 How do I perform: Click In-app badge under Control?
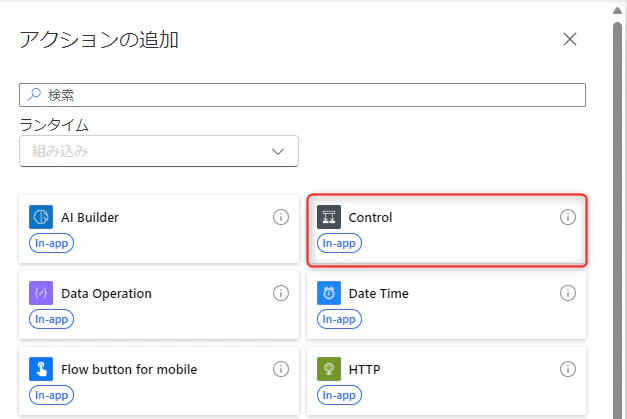point(339,243)
